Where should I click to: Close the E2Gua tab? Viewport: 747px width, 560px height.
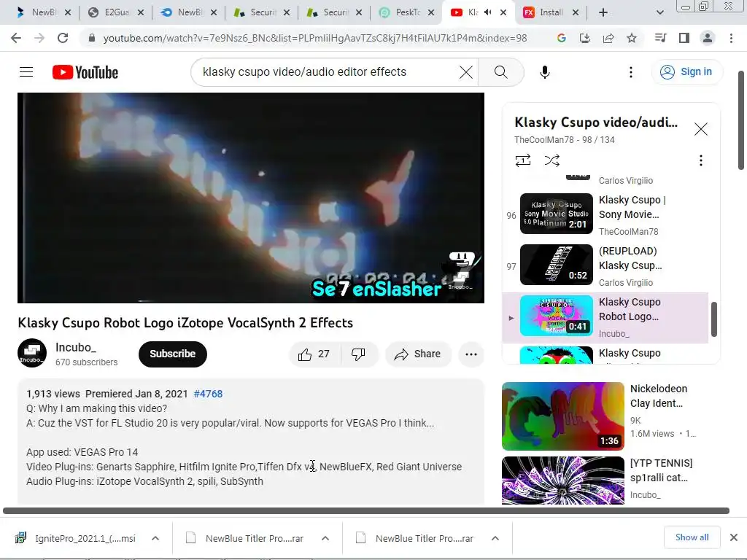click(141, 12)
